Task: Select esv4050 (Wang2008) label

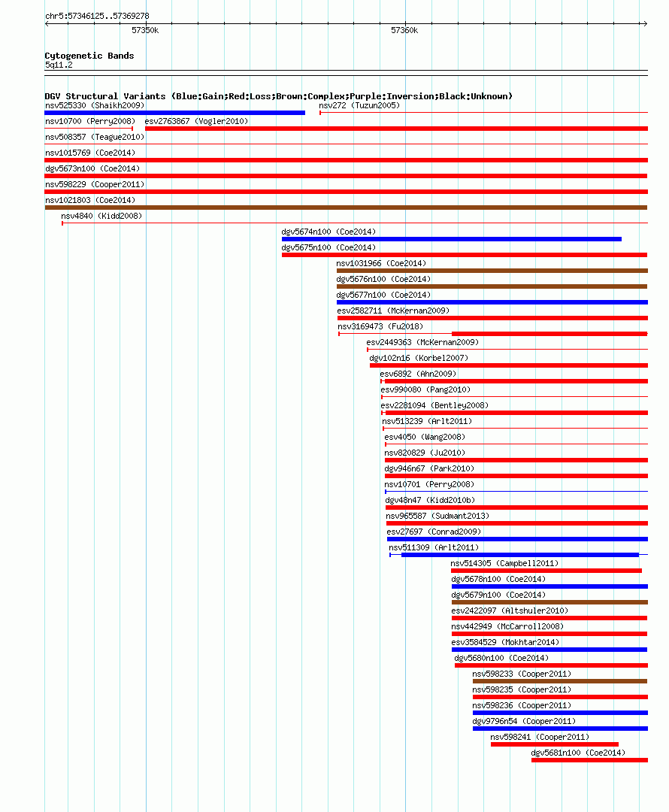Action: point(425,437)
